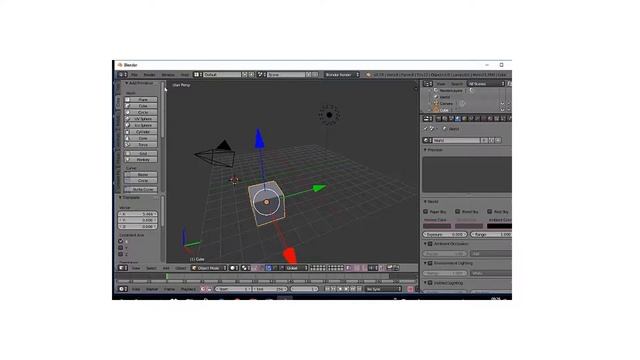The image size is (640, 360).
Task: Open the Select menu in 3D view header
Action: point(151,268)
